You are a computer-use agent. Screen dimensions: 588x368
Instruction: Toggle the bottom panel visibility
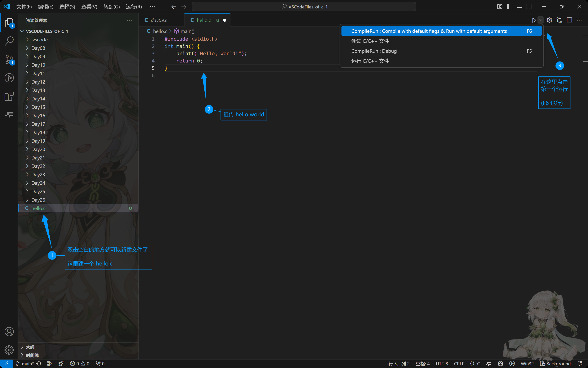point(519,7)
